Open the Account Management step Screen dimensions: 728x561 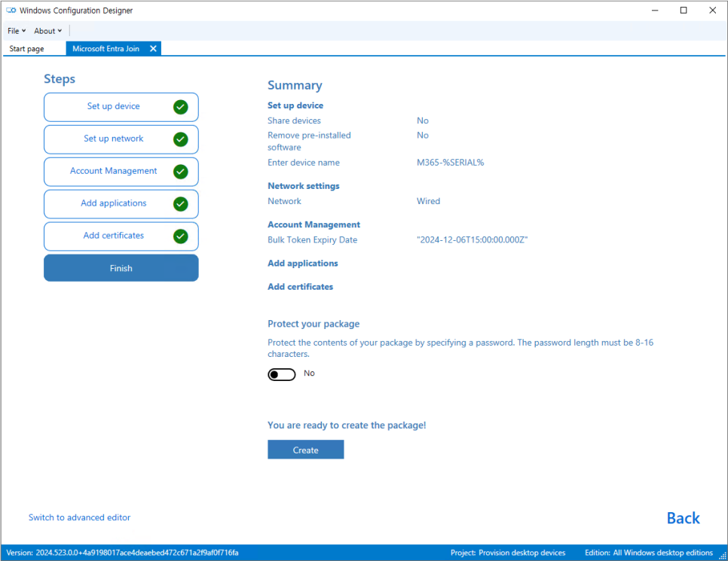pyautogui.click(x=121, y=172)
